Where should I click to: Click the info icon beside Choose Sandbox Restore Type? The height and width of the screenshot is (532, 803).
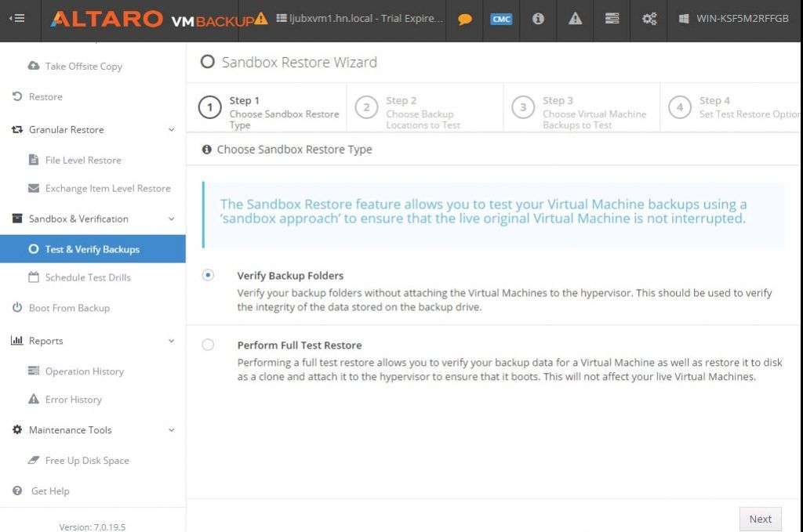coord(207,150)
